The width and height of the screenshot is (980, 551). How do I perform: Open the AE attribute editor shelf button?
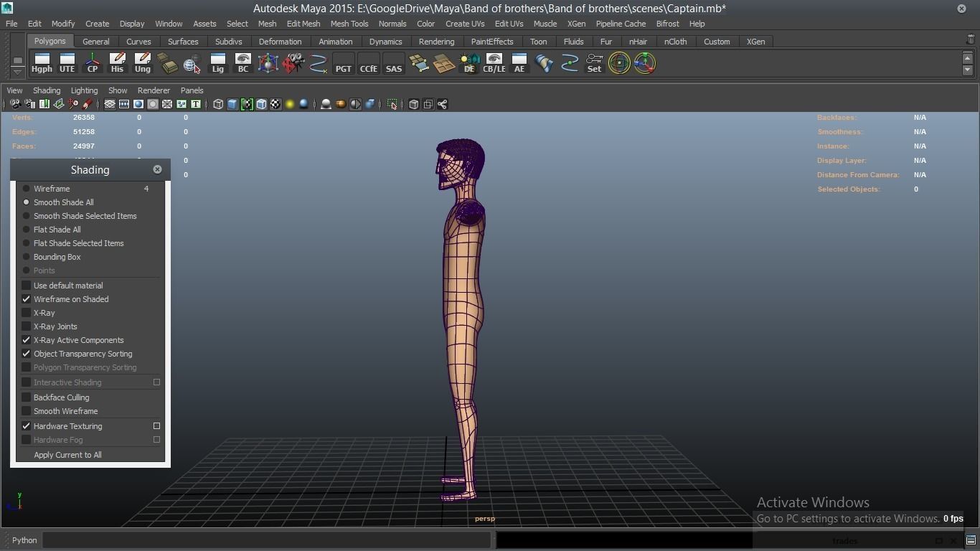tap(519, 63)
